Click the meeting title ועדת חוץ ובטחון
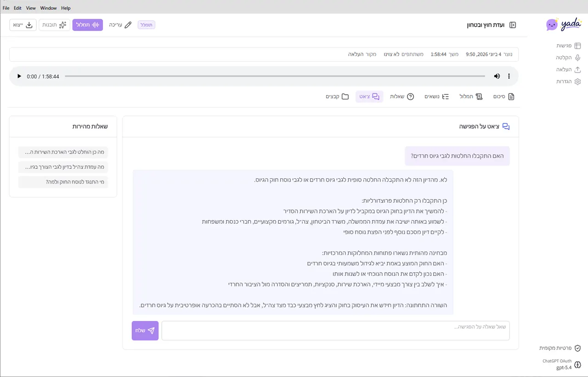The width and height of the screenshot is (588, 377). (x=486, y=25)
